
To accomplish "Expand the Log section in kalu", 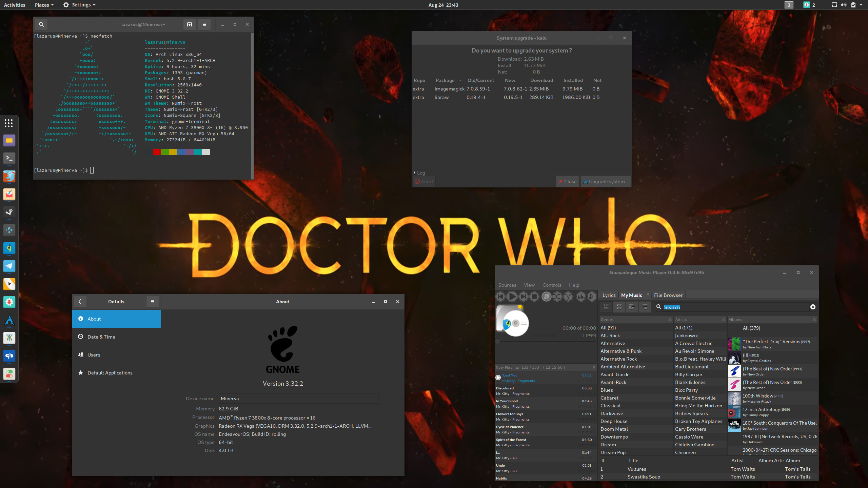I will 419,173.
